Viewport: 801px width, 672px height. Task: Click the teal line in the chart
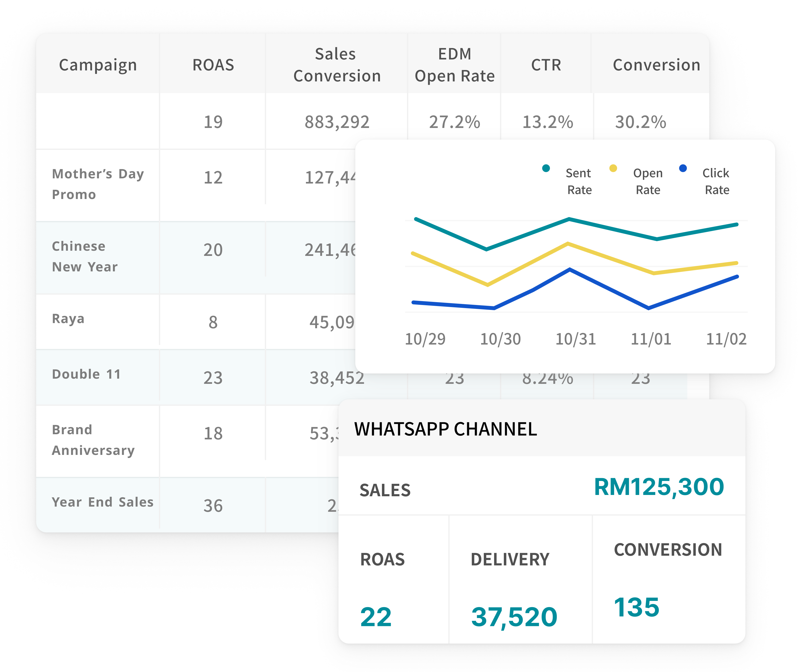568,219
